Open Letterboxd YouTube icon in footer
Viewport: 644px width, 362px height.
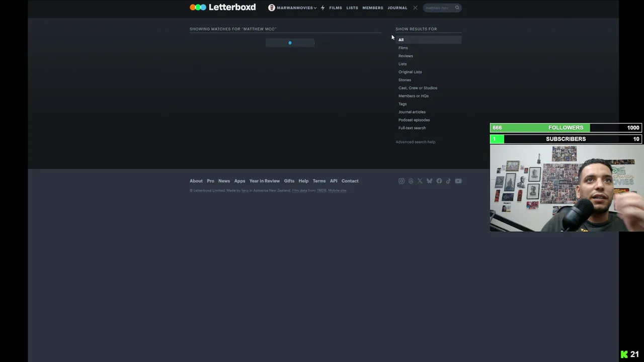point(458,181)
